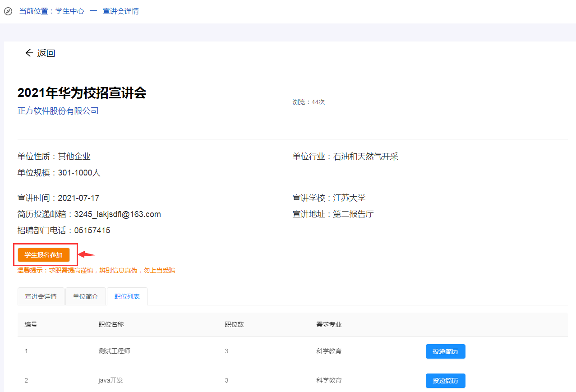Screen dimensions: 576x392
Task: Click the 需求专业 column header
Action: [329, 324]
